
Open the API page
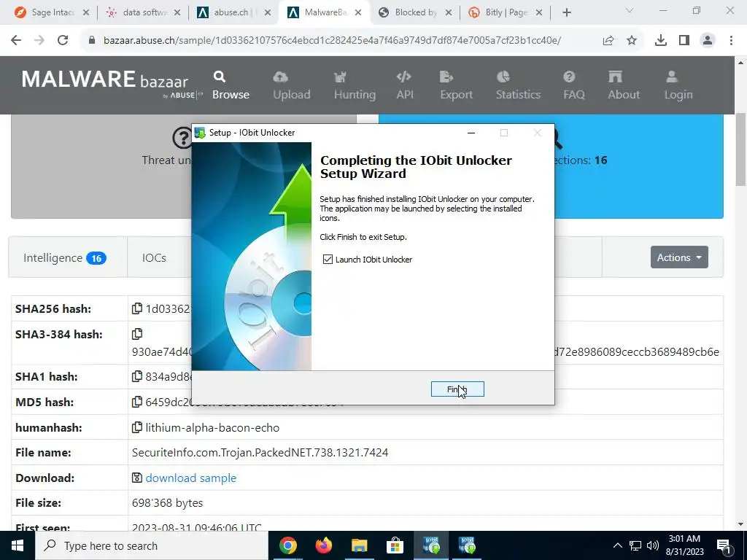click(404, 86)
